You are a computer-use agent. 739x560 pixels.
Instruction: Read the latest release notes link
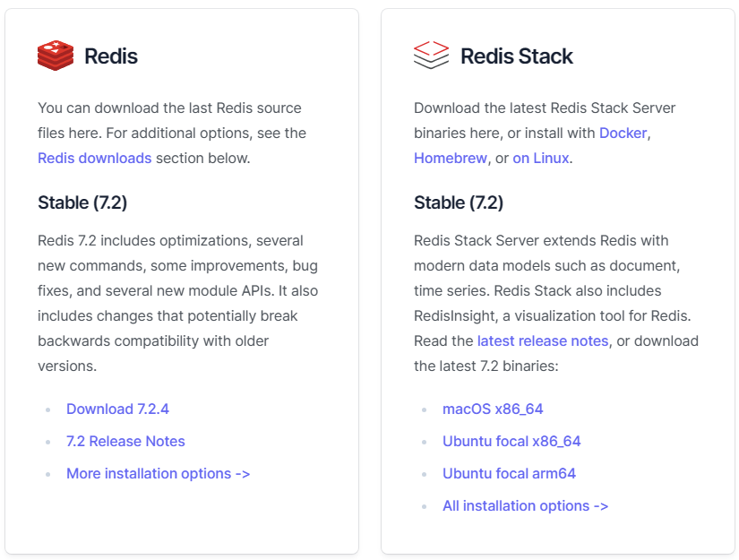click(x=543, y=340)
